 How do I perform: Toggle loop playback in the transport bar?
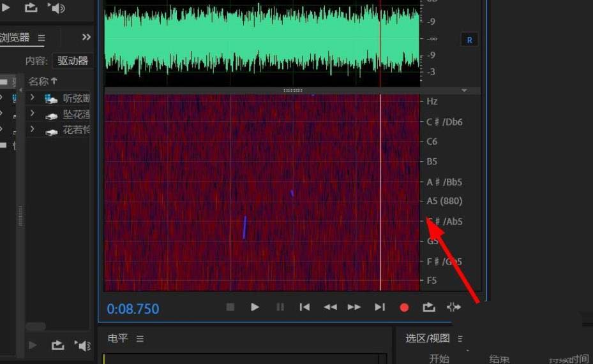[x=428, y=307]
